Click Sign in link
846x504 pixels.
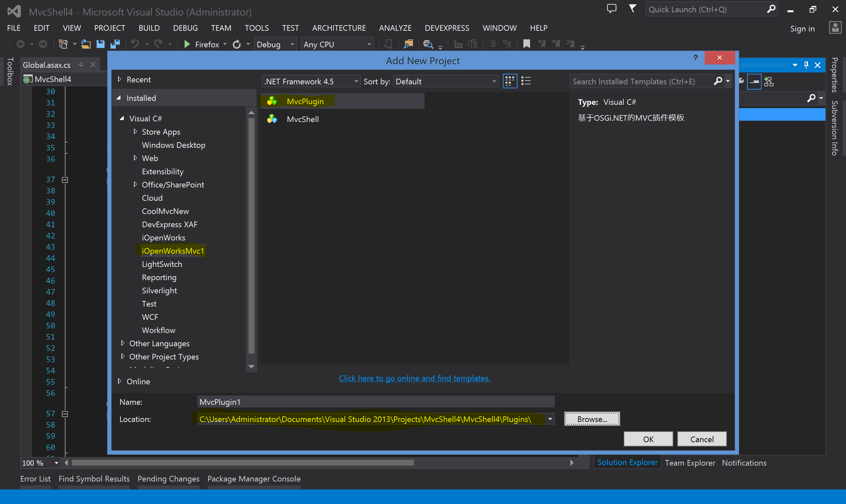point(802,28)
